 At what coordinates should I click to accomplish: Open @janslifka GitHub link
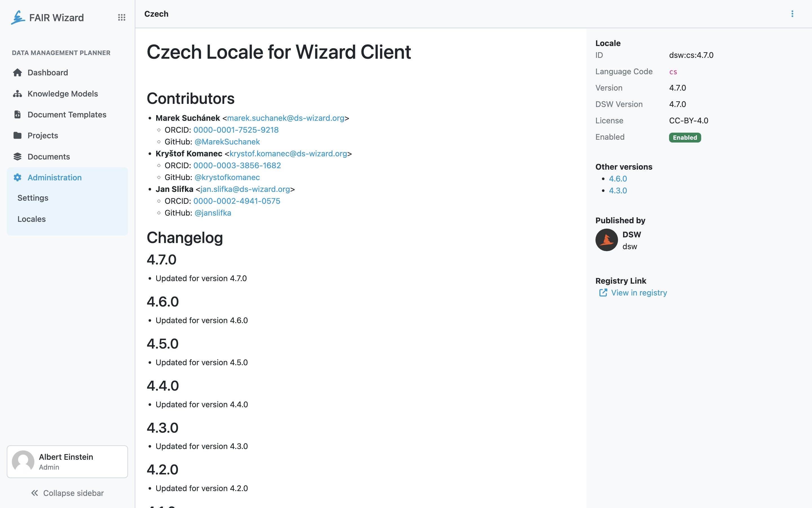213,213
